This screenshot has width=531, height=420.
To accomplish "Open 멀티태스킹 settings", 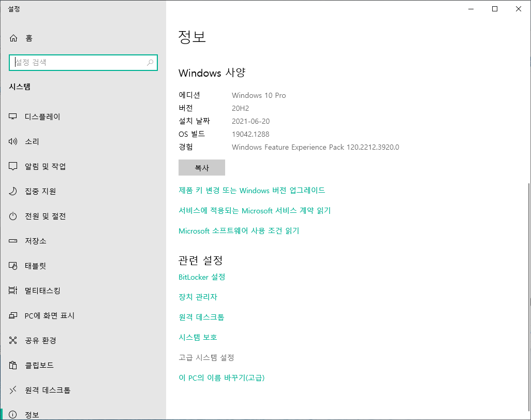I will pos(83,291).
